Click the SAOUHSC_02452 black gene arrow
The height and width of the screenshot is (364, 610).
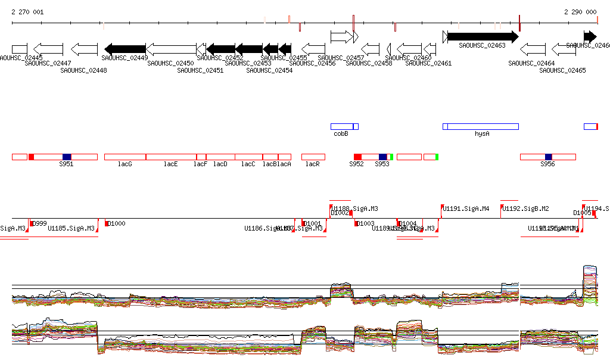pyautogui.click(x=220, y=49)
